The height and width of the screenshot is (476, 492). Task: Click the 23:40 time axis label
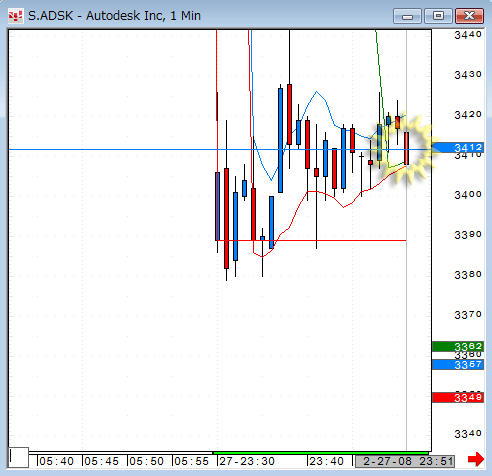coord(326,461)
